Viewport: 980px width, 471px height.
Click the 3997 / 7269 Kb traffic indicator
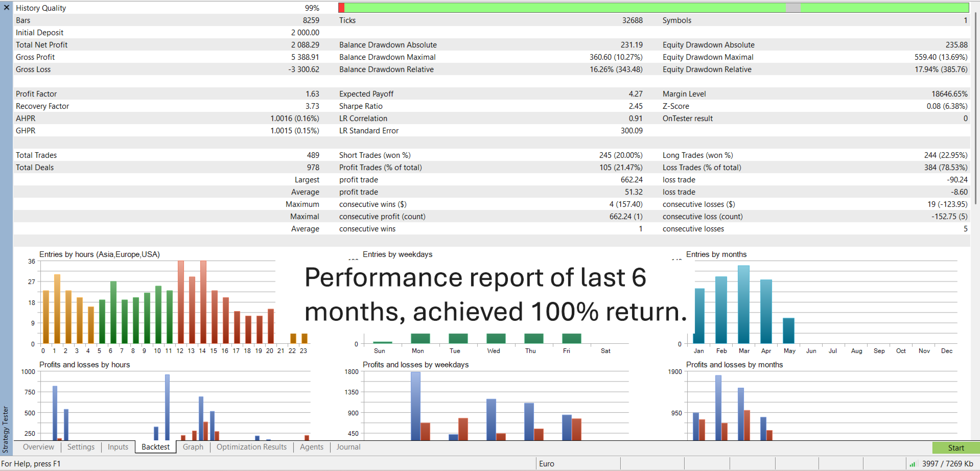point(947,464)
